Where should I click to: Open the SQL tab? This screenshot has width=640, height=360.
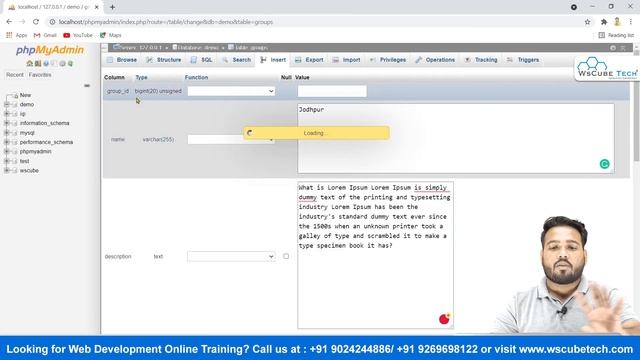202,60
